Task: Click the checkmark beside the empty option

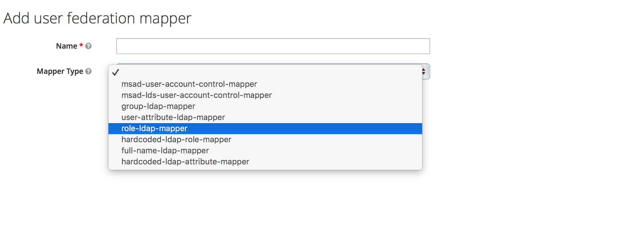Action: click(116, 73)
